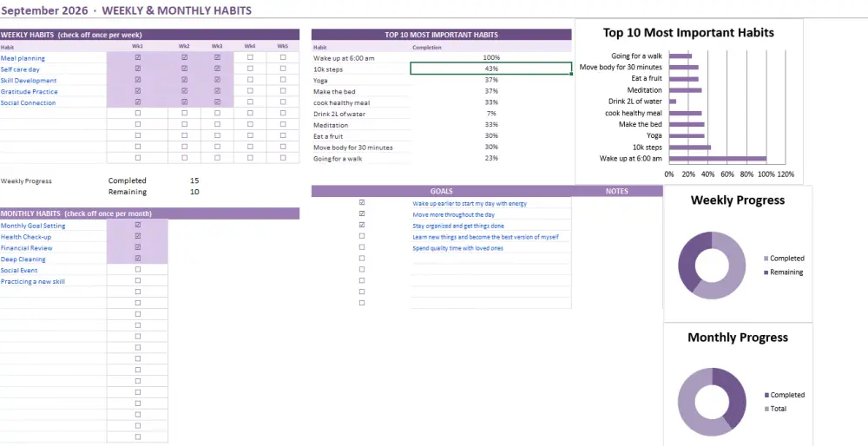Viewport: 868px width, 446px height.
Task: Uncheck Financial Review checkbox
Action: [x=138, y=247]
